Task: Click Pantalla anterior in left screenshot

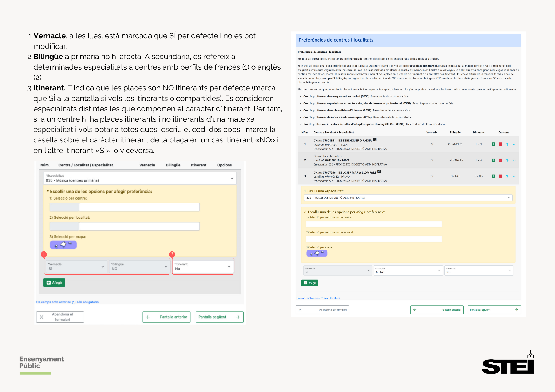Action: coord(167,317)
